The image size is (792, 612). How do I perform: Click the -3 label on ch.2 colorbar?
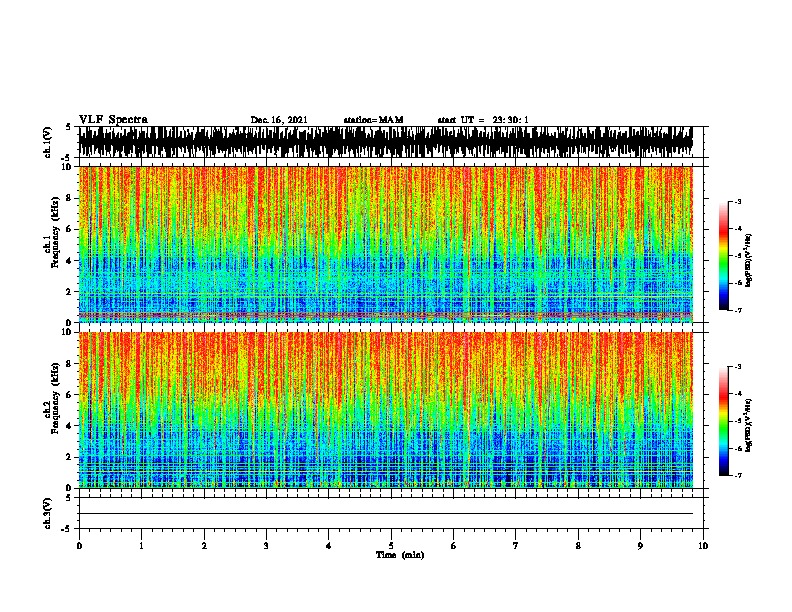pos(738,367)
